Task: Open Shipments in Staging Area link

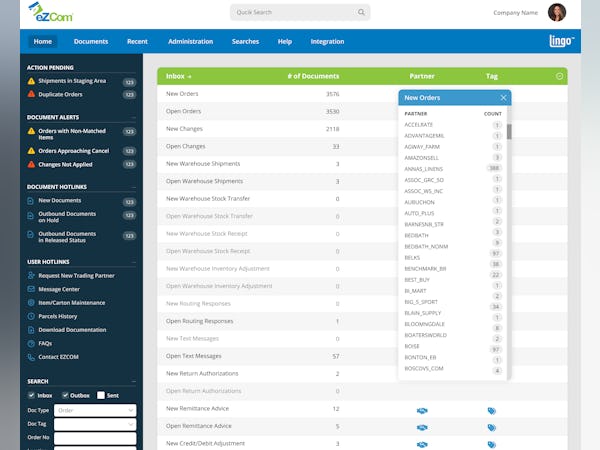Action: (72, 81)
